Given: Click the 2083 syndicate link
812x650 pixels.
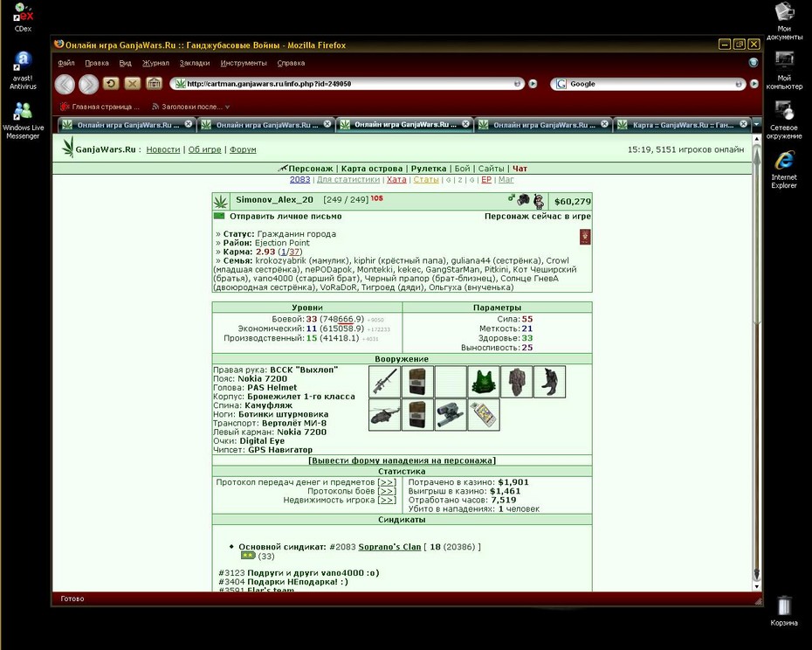Looking at the screenshot, I should (299, 179).
